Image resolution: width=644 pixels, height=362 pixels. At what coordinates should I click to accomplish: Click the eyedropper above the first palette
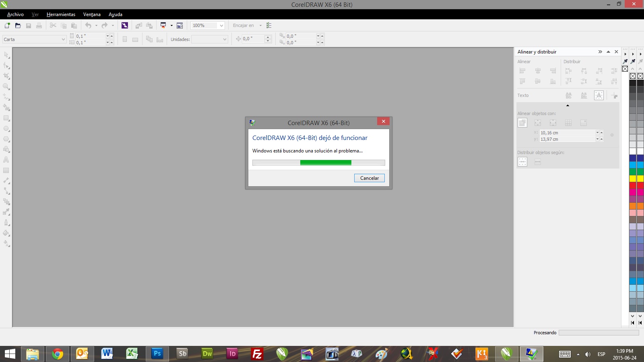click(x=625, y=61)
